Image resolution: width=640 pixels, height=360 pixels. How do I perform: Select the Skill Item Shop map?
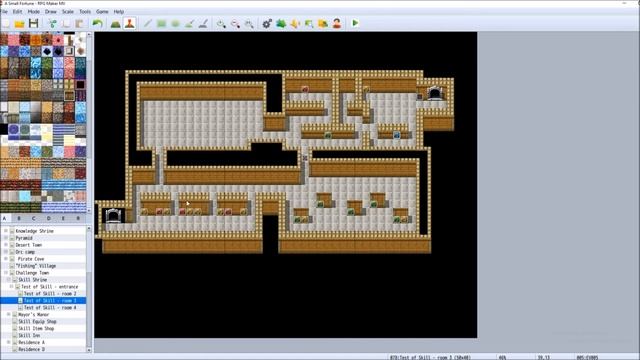coord(36,329)
